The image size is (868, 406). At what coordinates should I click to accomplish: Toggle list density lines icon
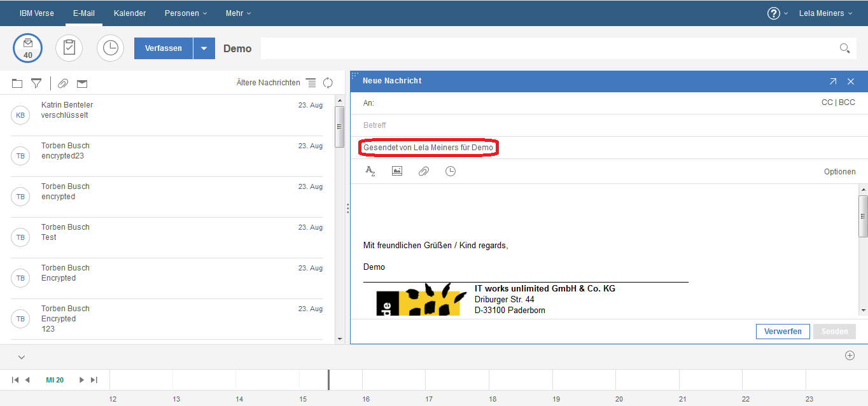point(311,83)
